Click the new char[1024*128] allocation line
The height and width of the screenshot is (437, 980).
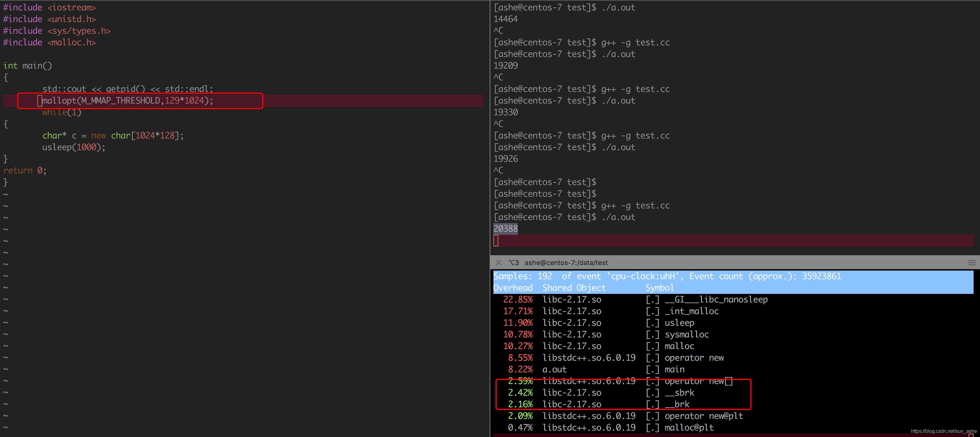click(113, 135)
